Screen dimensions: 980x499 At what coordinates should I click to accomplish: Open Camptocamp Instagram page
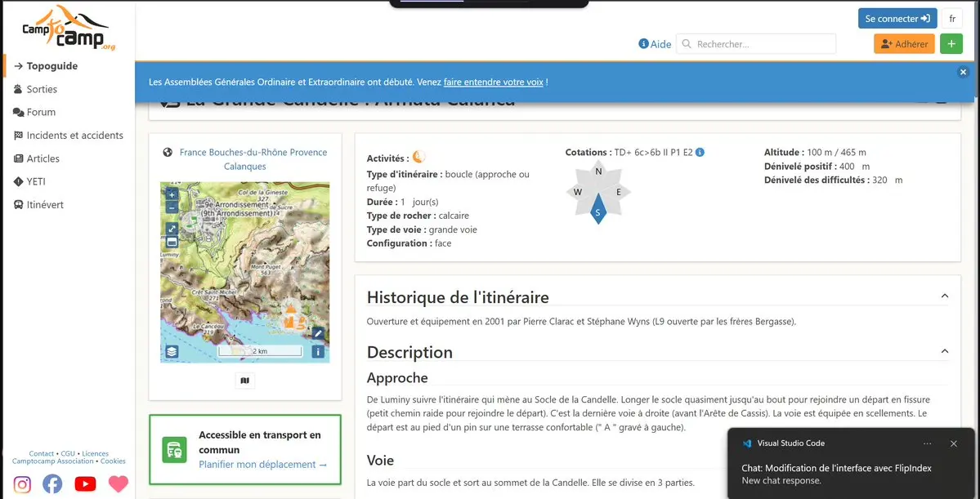(23, 484)
